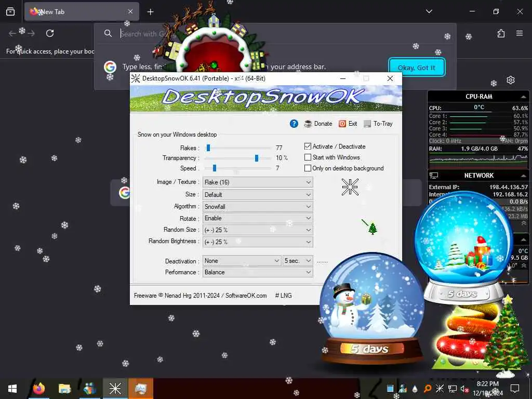Open the Deactivation None dropdown
This screenshot has width=532, height=399.
click(x=242, y=261)
